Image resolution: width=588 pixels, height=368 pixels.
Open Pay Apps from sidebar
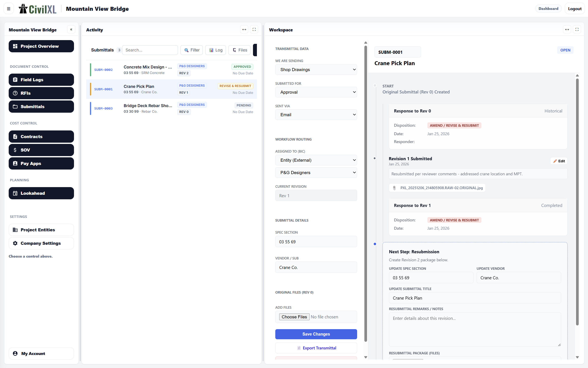41,163
